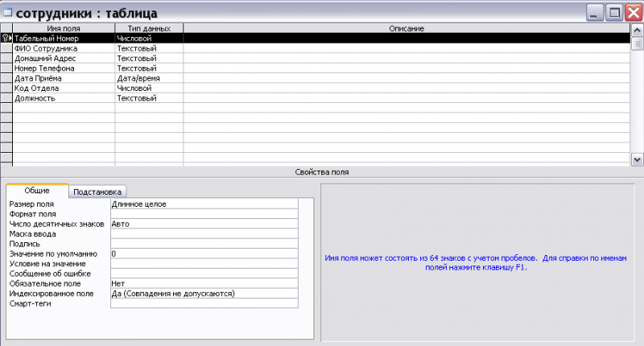
Task: Click the Условие на значение field
Action: (204, 263)
